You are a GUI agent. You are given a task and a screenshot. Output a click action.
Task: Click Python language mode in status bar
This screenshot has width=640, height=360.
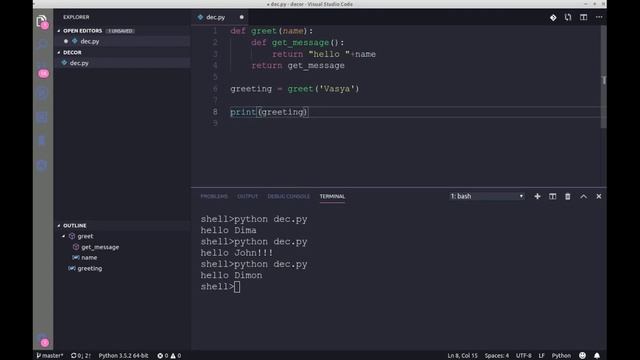click(x=561, y=356)
